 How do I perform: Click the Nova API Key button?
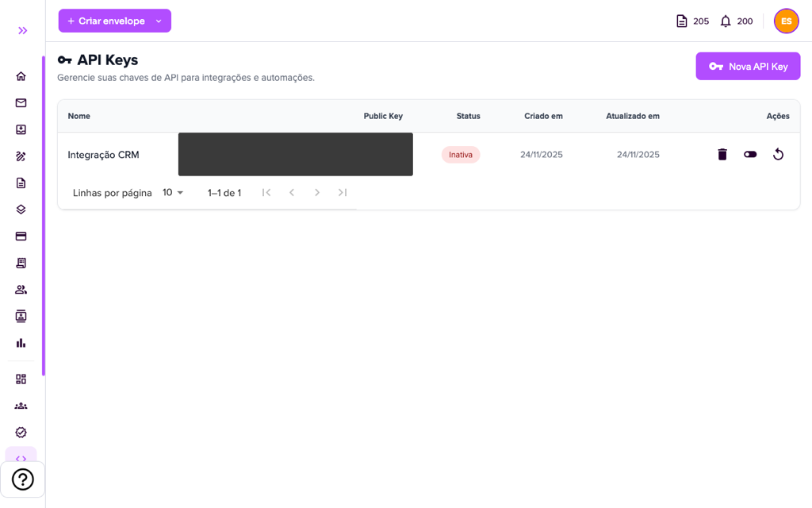click(748, 67)
